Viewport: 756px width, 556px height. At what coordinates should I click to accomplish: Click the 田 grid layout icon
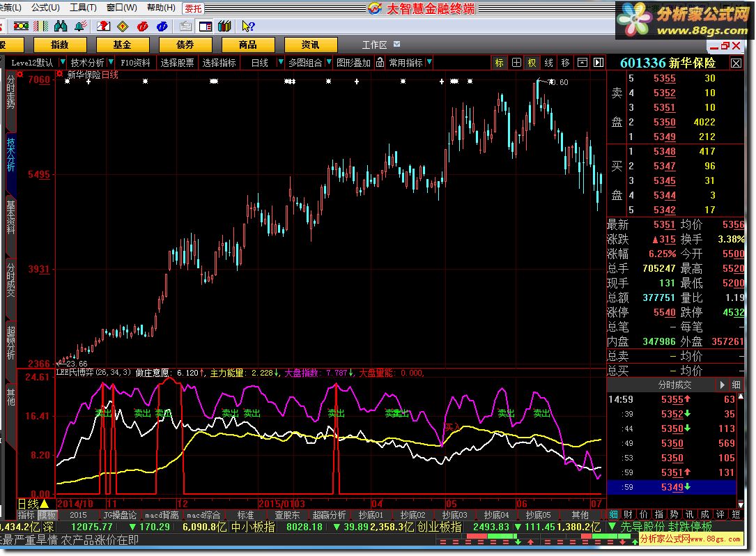coord(516,63)
